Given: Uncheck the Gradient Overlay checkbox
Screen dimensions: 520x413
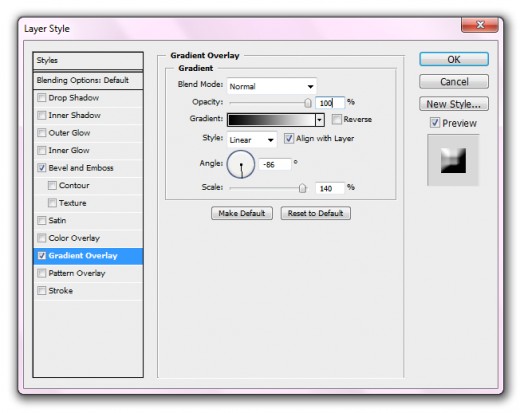Looking at the screenshot, I should [x=42, y=256].
